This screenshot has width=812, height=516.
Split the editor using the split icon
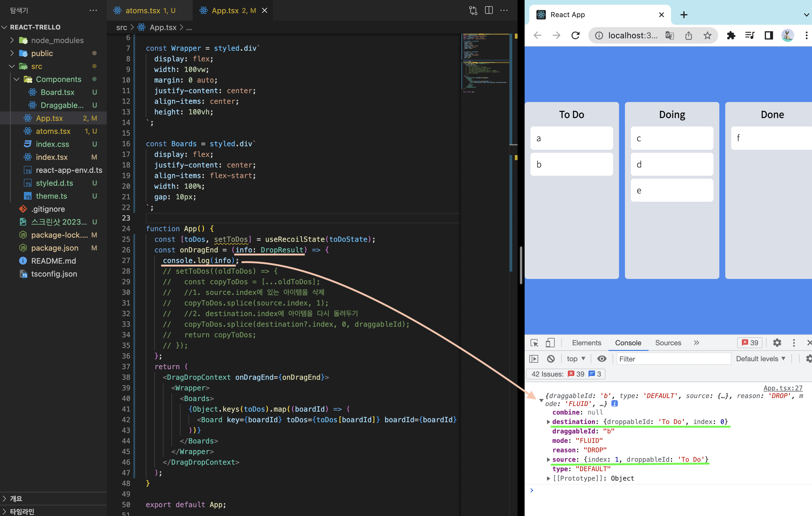click(x=488, y=10)
